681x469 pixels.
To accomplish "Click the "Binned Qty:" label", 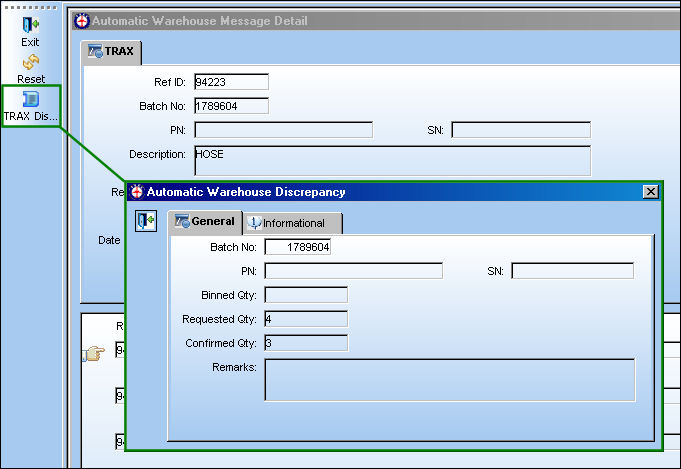I will 229,295.
